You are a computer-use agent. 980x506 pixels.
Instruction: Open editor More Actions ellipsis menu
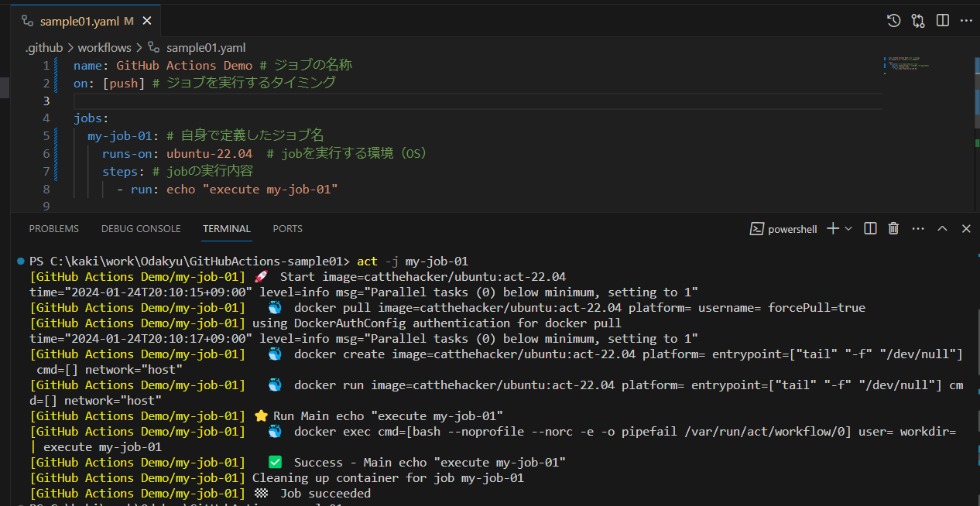tap(965, 21)
